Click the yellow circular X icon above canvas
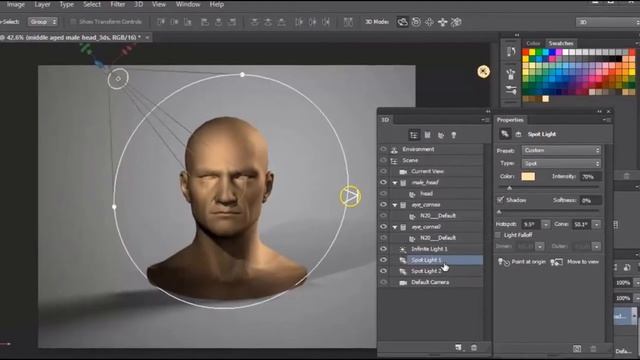 pos(483,72)
